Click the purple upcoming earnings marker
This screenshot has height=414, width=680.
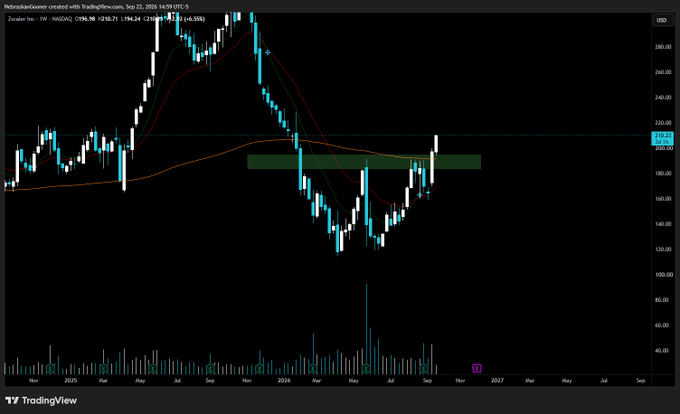477,368
